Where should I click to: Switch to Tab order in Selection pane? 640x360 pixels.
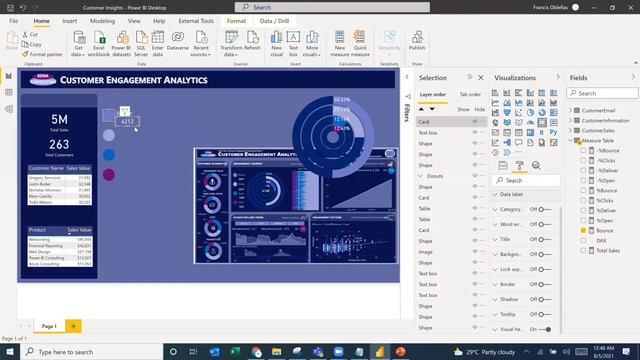click(x=470, y=94)
